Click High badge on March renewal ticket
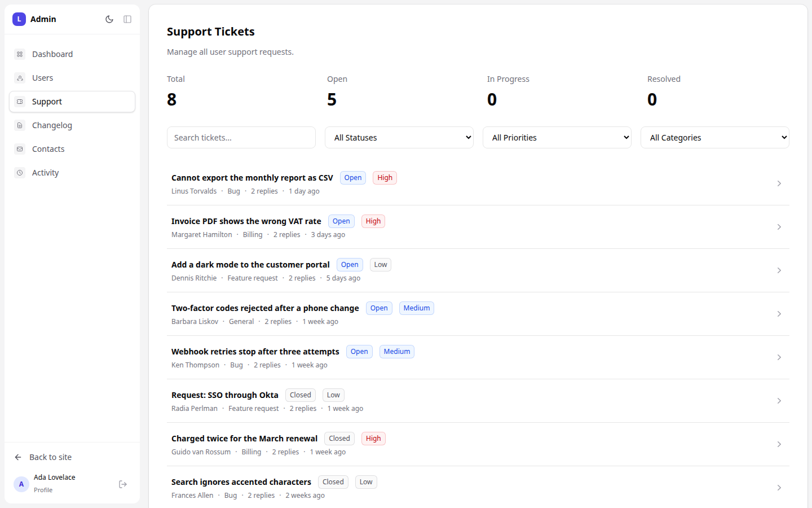 pos(373,439)
